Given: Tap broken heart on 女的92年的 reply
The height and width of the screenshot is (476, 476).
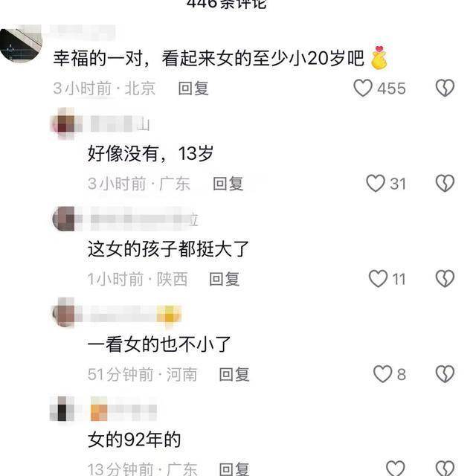Looking at the screenshot, I should (445, 468).
